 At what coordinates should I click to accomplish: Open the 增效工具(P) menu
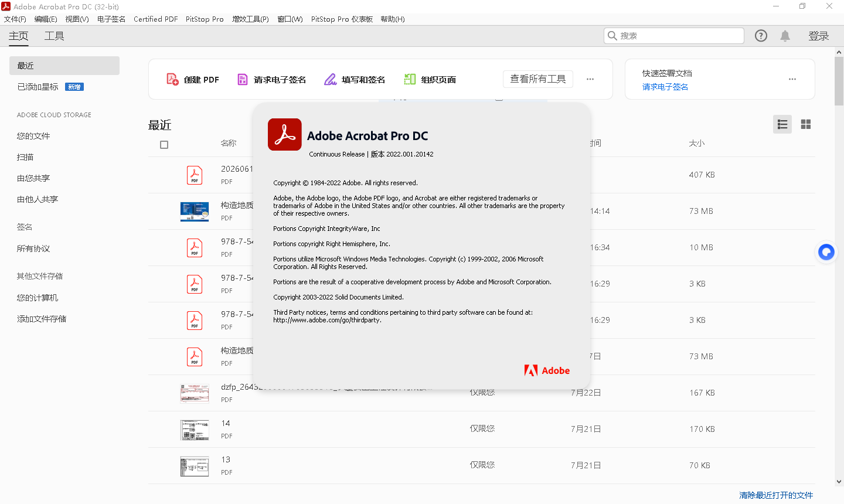(x=250, y=19)
